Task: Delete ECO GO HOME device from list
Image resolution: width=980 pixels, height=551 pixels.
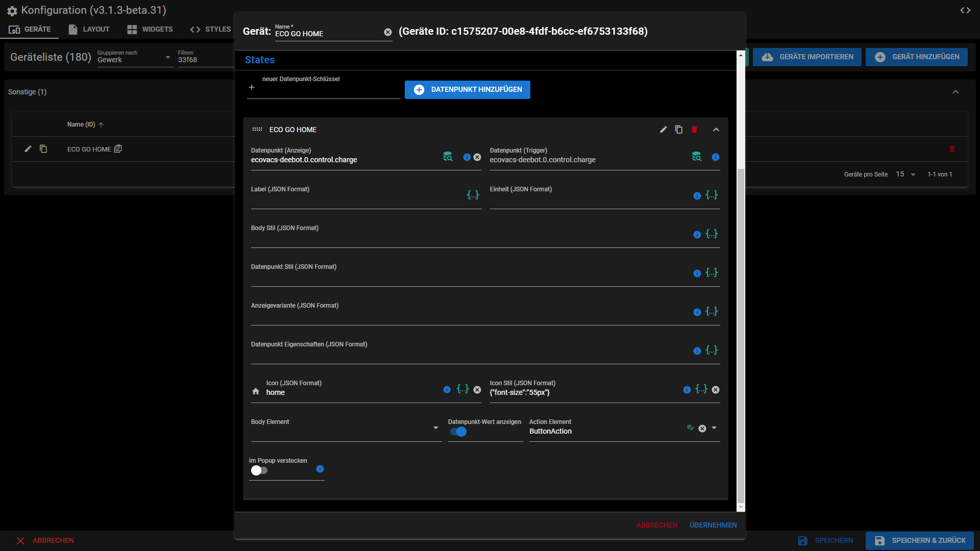Action: click(952, 149)
